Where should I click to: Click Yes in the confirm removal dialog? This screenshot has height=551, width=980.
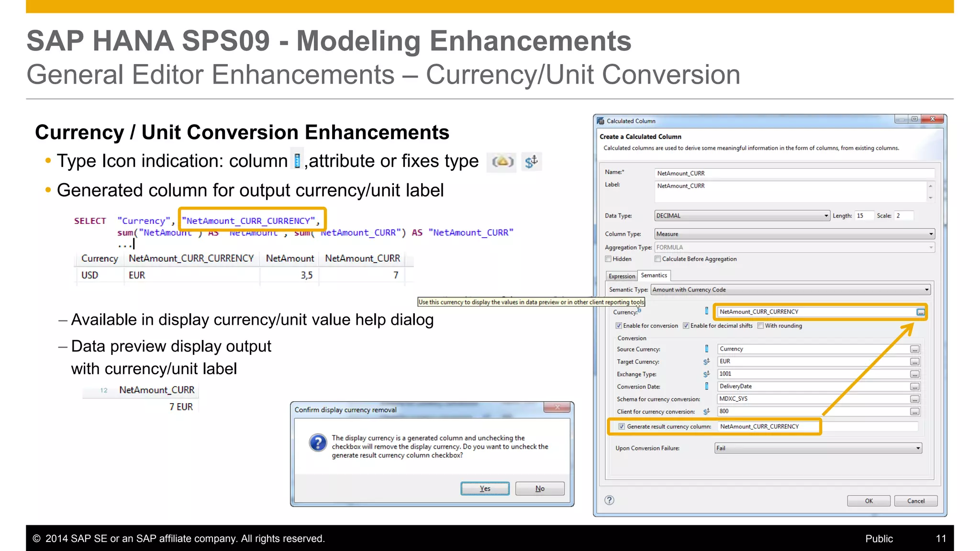pos(485,488)
